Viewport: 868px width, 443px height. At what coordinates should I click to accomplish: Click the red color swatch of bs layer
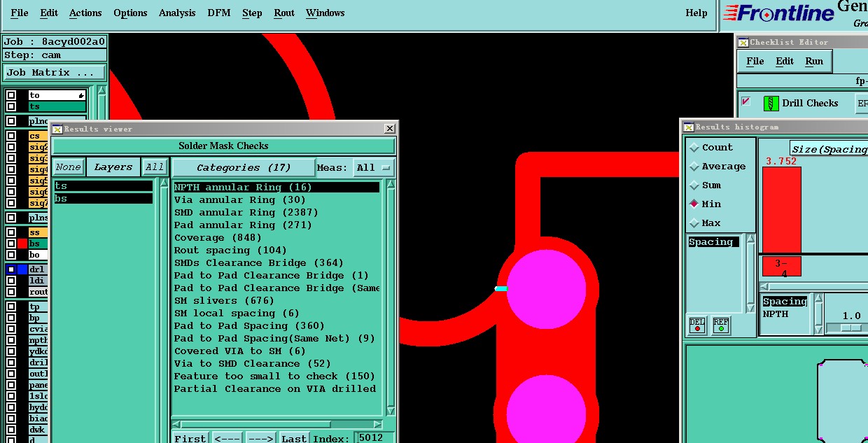[x=22, y=244]
